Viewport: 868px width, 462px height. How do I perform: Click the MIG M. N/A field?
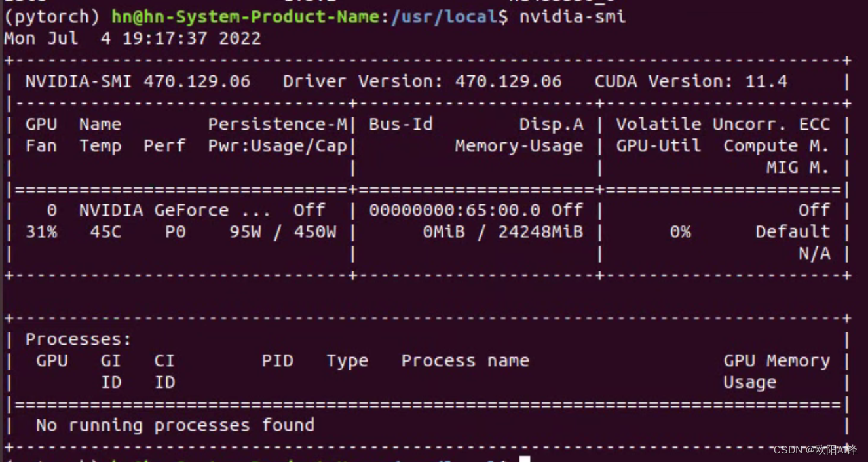pyautogui.click(x=816, y=253)
